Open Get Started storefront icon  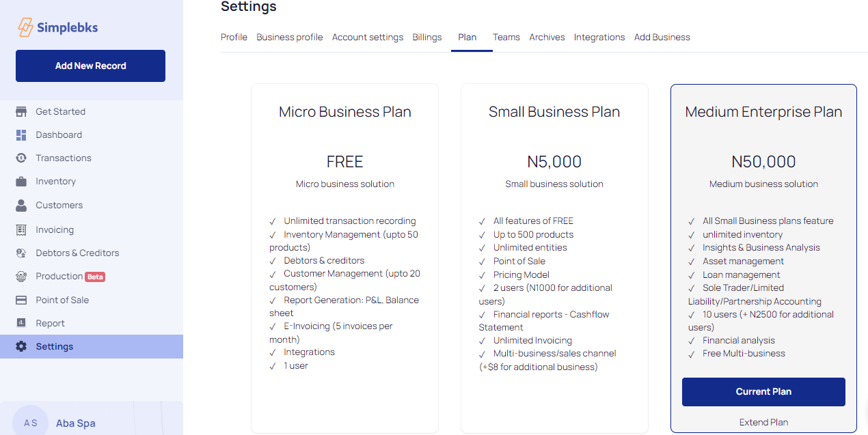coord(21,112)
